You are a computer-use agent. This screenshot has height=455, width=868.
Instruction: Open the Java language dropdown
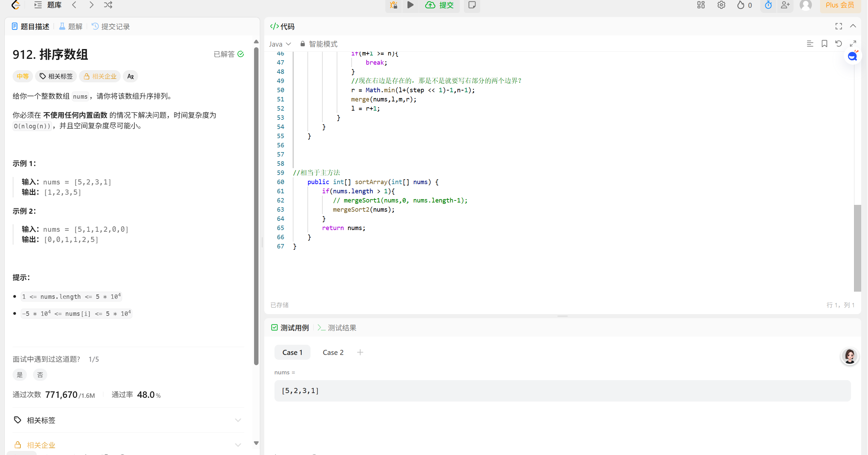point(280,44)
